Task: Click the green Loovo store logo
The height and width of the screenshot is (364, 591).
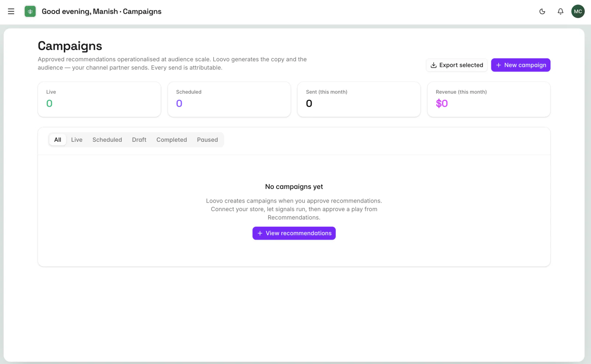Action: click(x=30, y=11)
